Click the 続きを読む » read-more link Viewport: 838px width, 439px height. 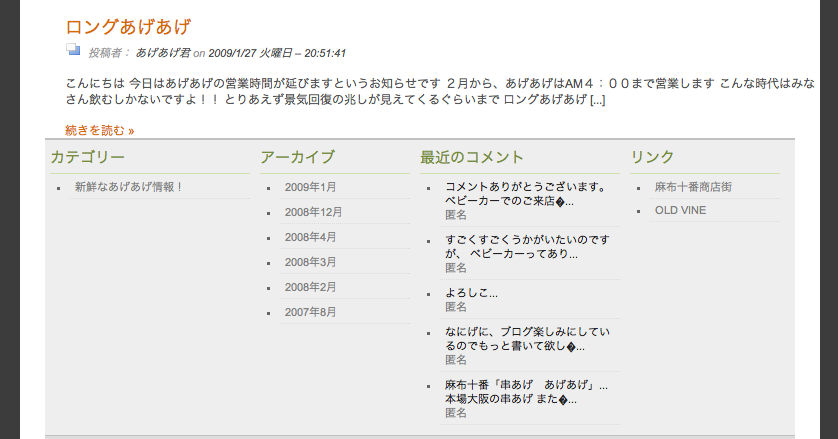click(99, 130)
